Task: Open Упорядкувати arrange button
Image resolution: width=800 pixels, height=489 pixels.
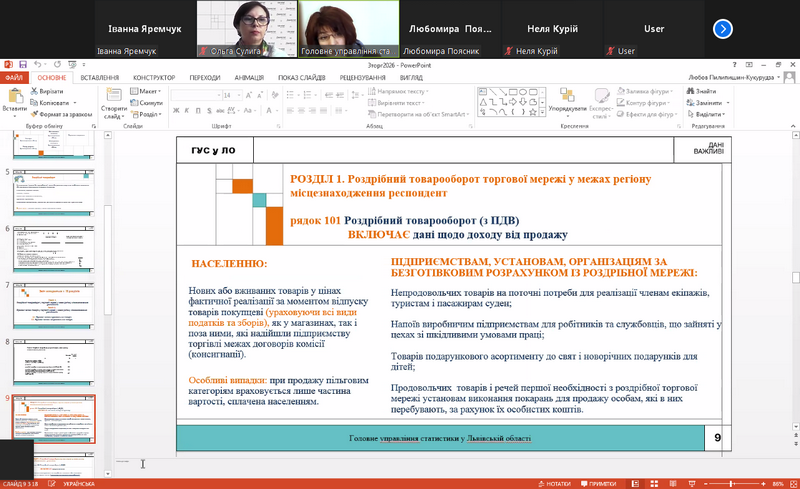Action: point(567,101)
